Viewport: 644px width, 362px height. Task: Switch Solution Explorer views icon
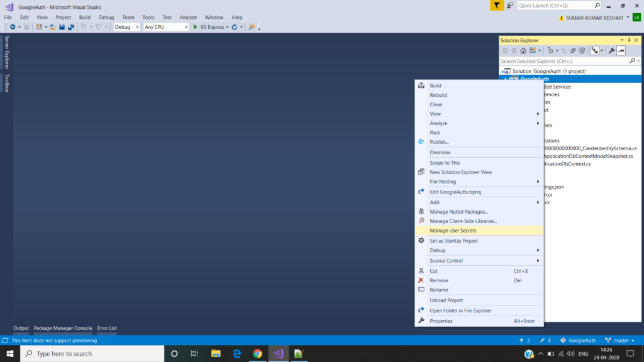pos(533,50)
